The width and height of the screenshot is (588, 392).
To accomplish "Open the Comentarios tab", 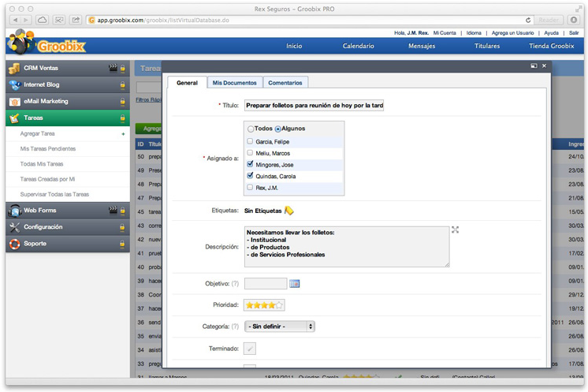I will click(285, 83).
